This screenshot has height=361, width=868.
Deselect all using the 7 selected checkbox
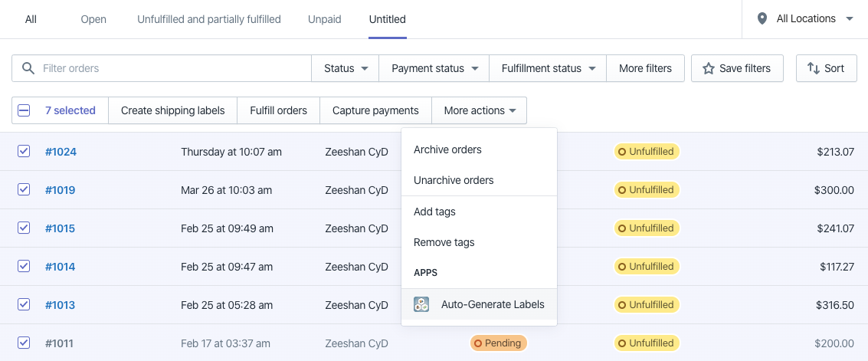[24, 110]
